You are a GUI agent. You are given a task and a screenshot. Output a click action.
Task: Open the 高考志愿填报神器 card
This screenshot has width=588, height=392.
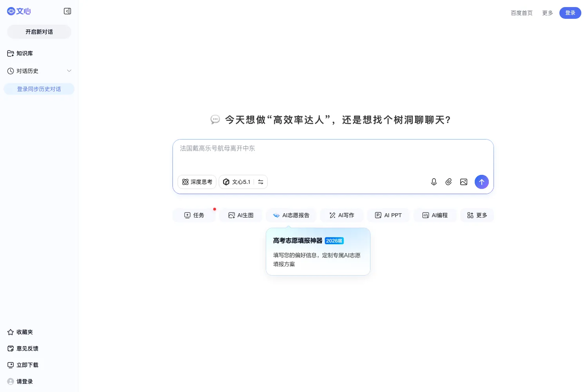tap(318, 252)
